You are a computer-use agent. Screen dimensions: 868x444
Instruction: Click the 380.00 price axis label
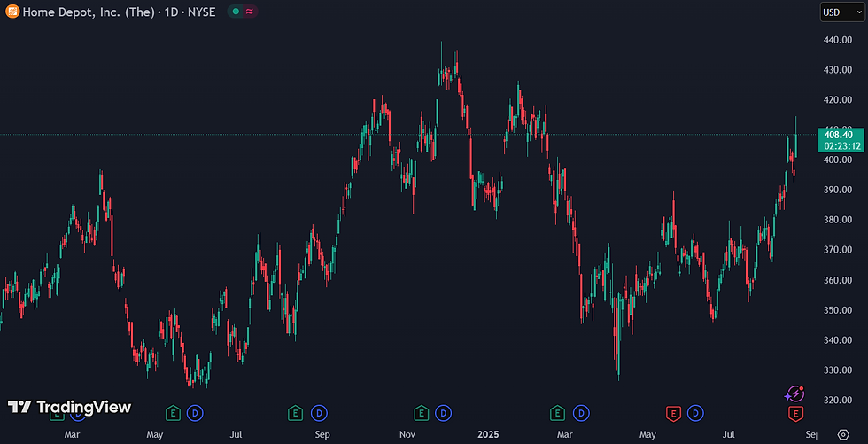838,220
